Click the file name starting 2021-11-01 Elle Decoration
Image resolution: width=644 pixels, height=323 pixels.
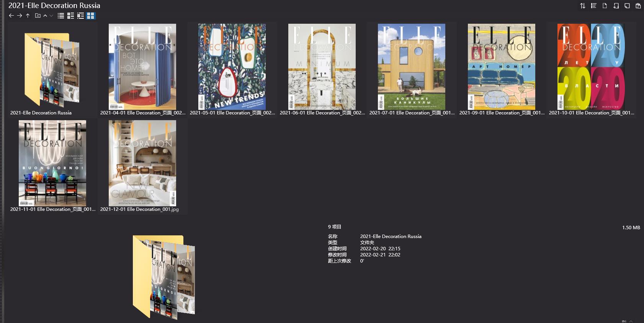53,209
